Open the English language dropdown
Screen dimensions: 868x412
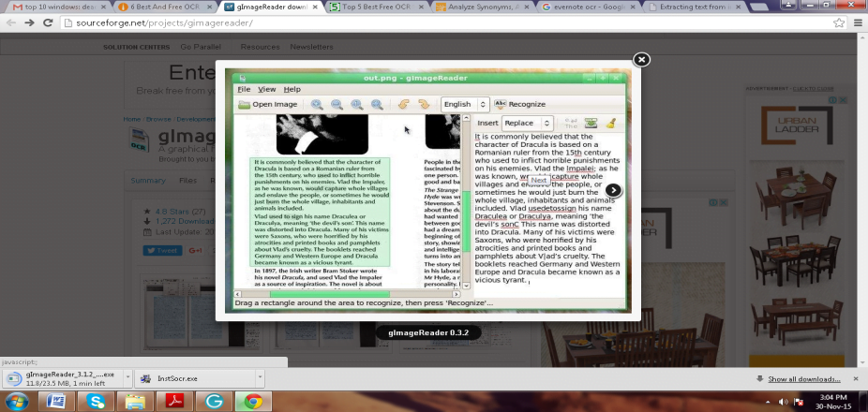click(x=465, y=104)
